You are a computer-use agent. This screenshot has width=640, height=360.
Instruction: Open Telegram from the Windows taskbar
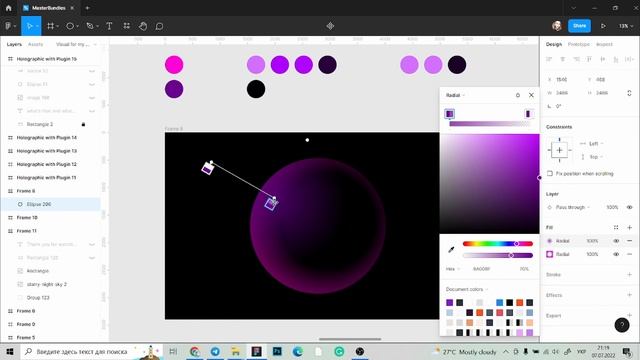click(x=215, y=351)
